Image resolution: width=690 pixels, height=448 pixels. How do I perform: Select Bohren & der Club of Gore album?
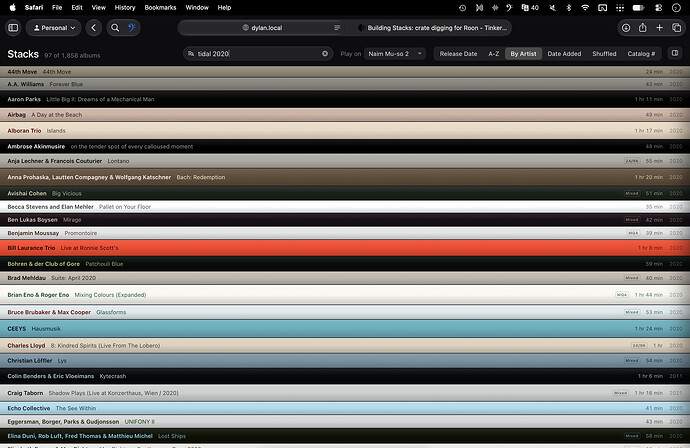[345, 264]
